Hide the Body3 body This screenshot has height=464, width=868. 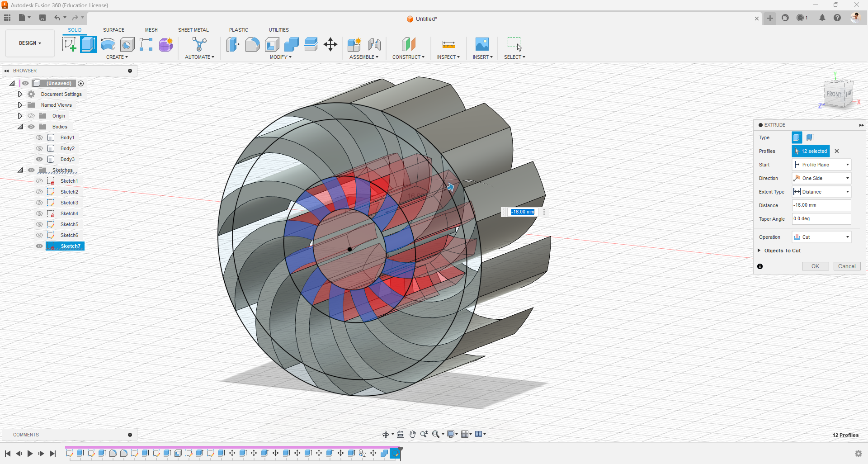pos(39,159)
